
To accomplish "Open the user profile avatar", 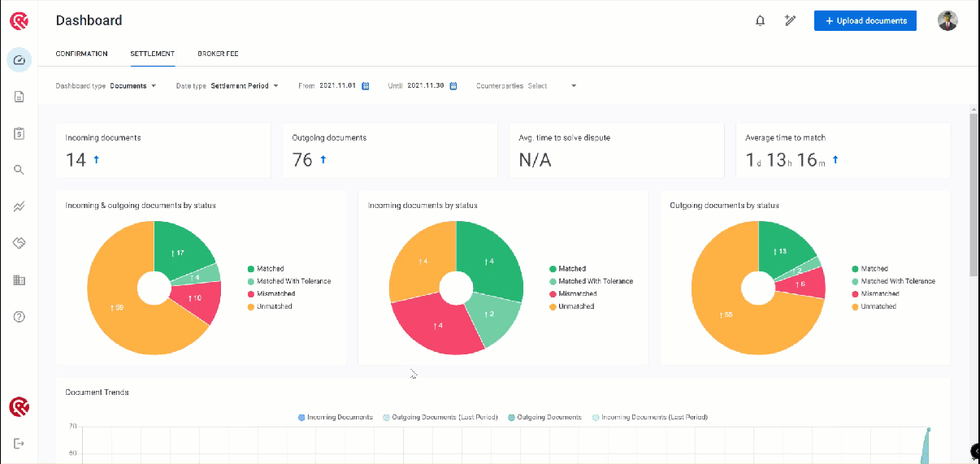I will point(947,21).
